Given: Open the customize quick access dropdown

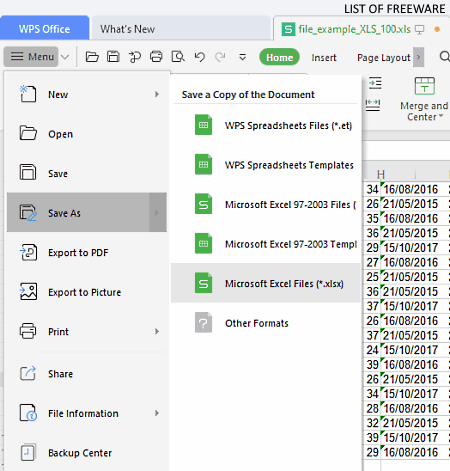Looking at the screenshot, I should coord(243,57).
